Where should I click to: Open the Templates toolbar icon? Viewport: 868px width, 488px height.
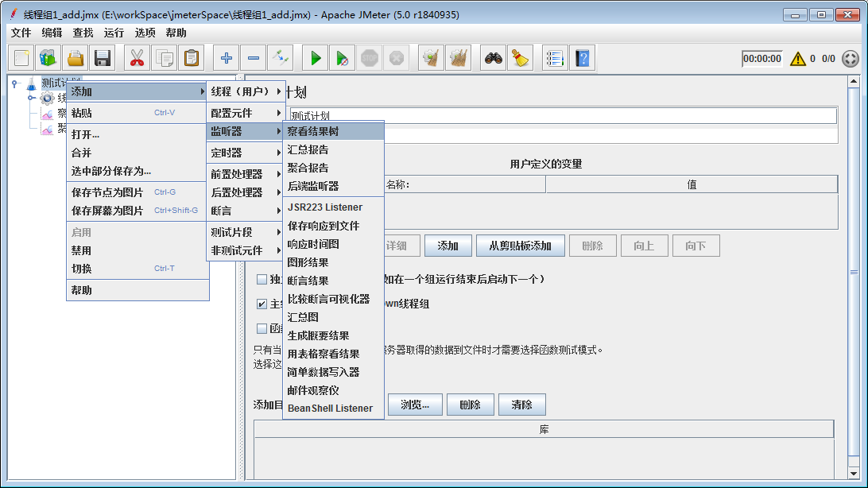(x=48, y=58)
